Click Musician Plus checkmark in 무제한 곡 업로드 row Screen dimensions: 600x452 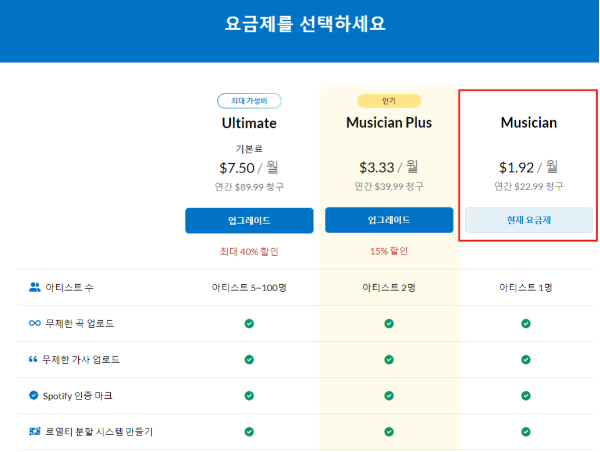click(x=389, y=324)
